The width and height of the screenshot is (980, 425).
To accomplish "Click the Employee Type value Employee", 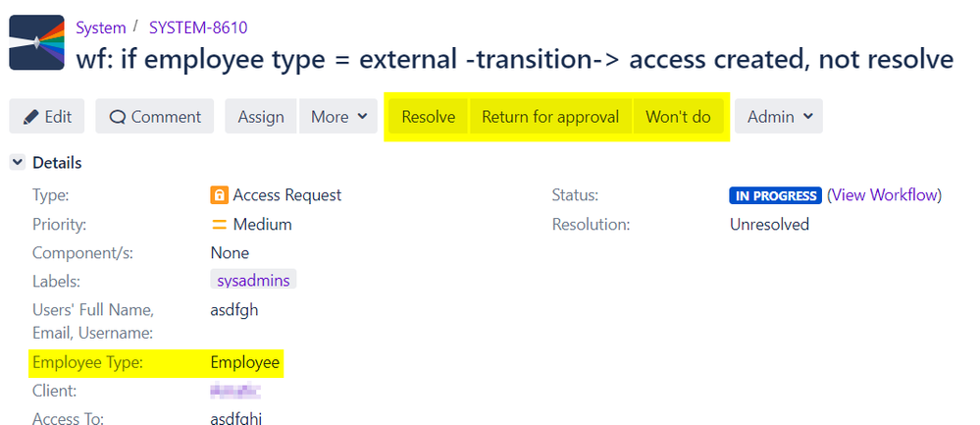I will (x=245, y=362).
